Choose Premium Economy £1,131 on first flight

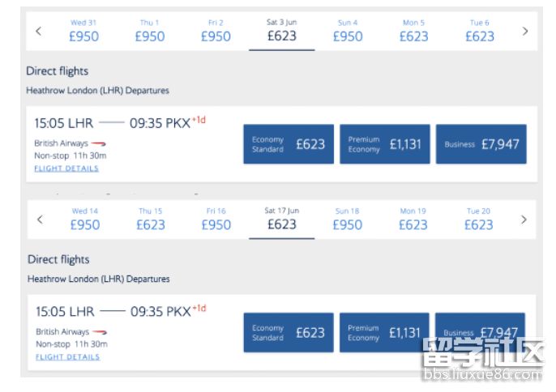384,144
